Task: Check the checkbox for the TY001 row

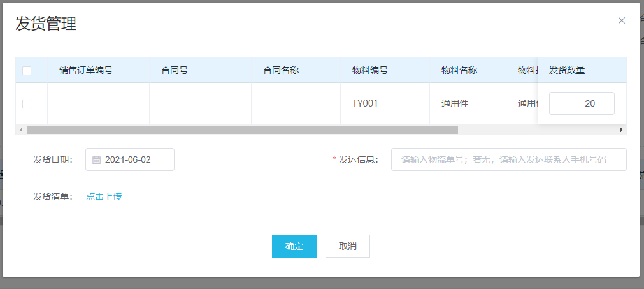Action: [27, 103]
